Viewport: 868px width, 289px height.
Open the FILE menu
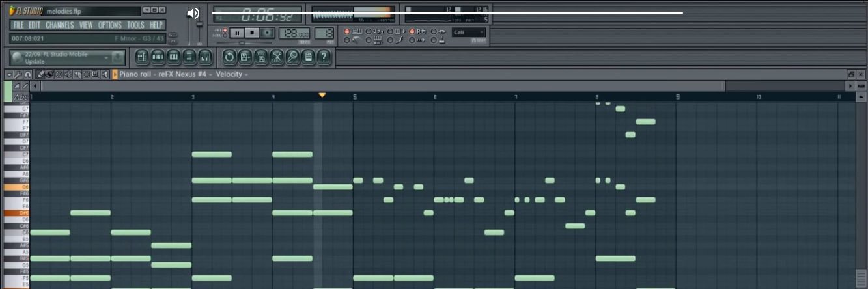click(18, 25)
